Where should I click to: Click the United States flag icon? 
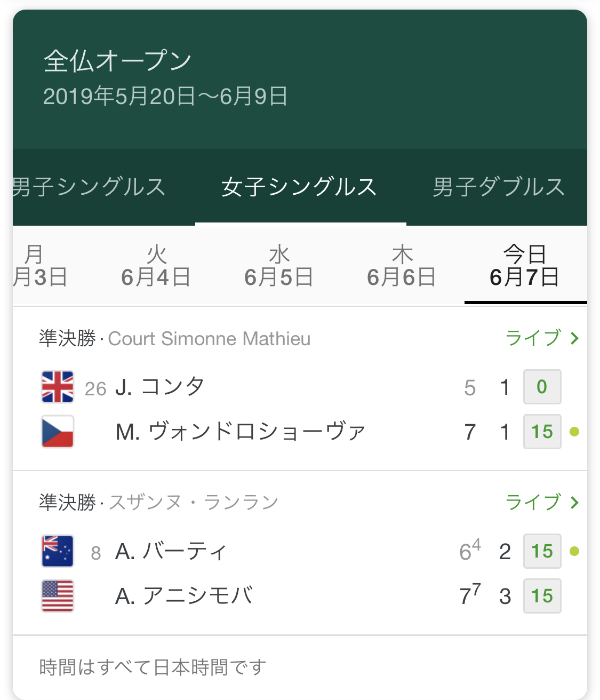tap(58, 596)
